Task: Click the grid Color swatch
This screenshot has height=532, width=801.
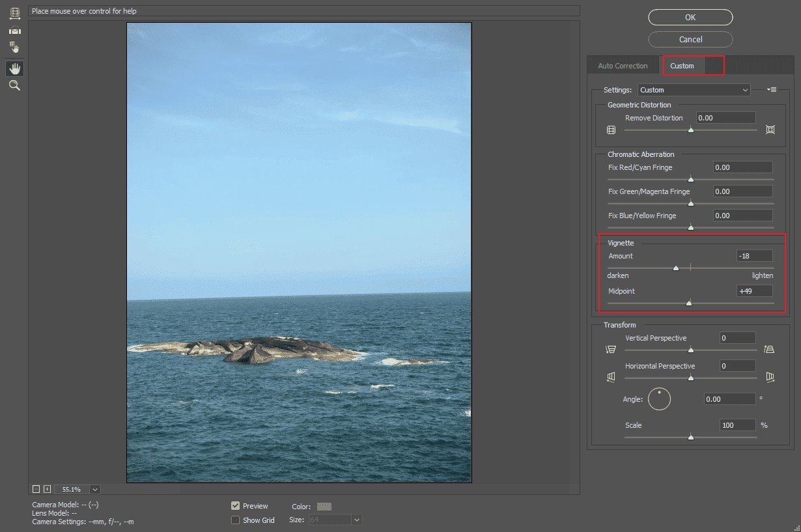Action: click(x=324, y=506)
